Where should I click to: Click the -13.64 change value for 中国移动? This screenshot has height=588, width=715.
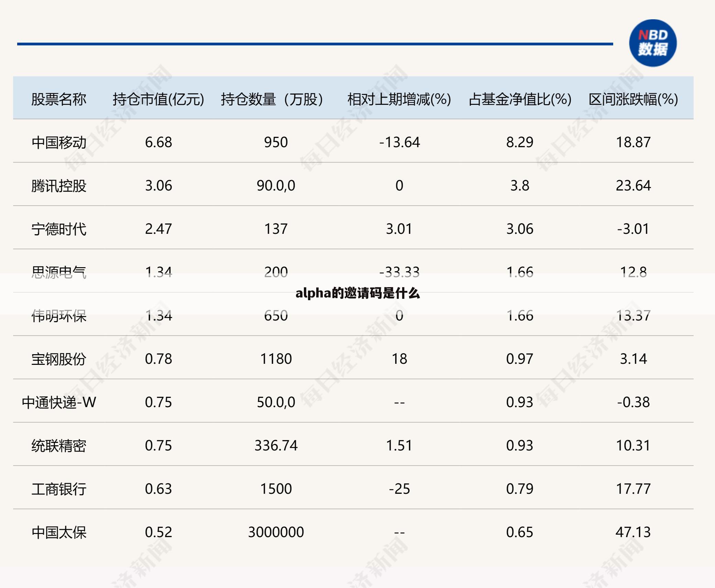pyautogui.click(x=399, y=142)
